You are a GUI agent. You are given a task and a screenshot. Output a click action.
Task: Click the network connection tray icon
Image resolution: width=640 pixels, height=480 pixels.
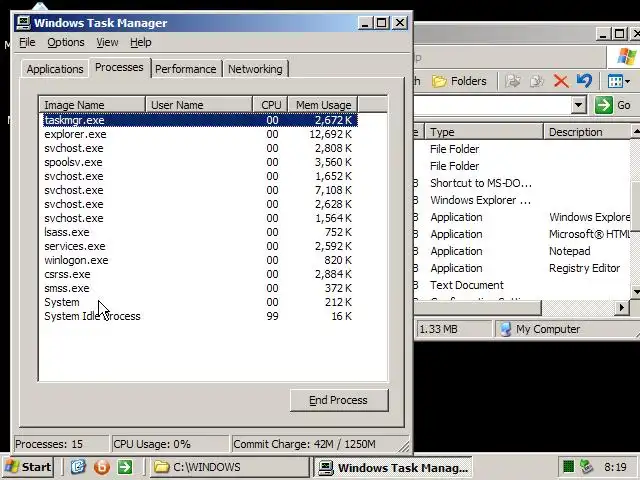point(586,466)
